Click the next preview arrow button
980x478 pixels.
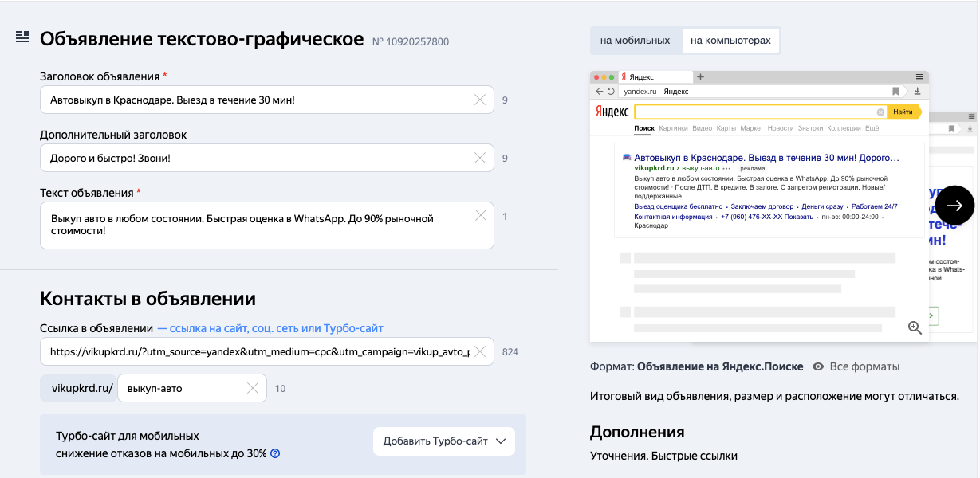pyautogui.click(x=954, y=206)
